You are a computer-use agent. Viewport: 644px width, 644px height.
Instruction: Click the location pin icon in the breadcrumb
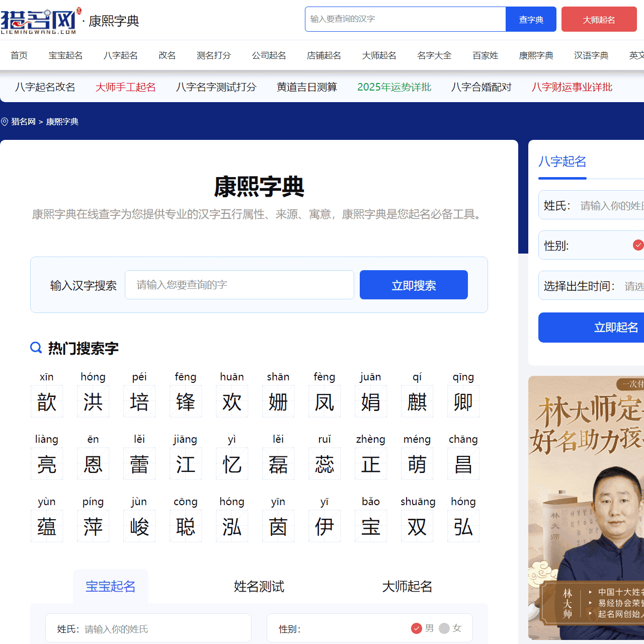[x=4, y=121]
